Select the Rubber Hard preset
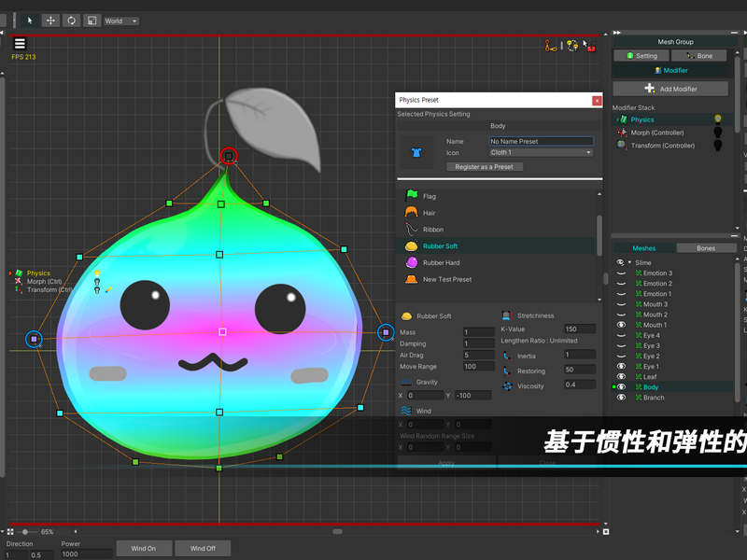Screen dimensions: 747x560 coord(497,263)
